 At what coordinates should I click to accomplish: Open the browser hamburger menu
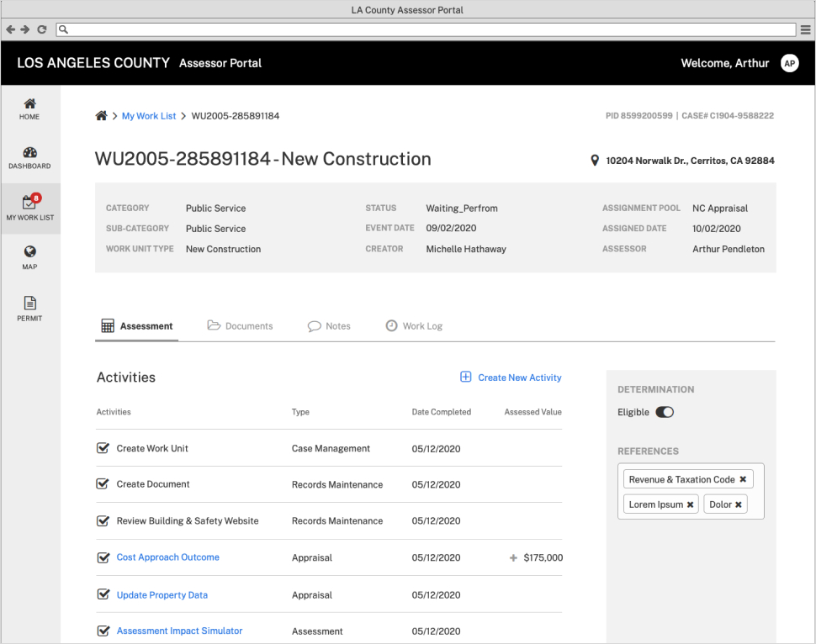(806, 29)
